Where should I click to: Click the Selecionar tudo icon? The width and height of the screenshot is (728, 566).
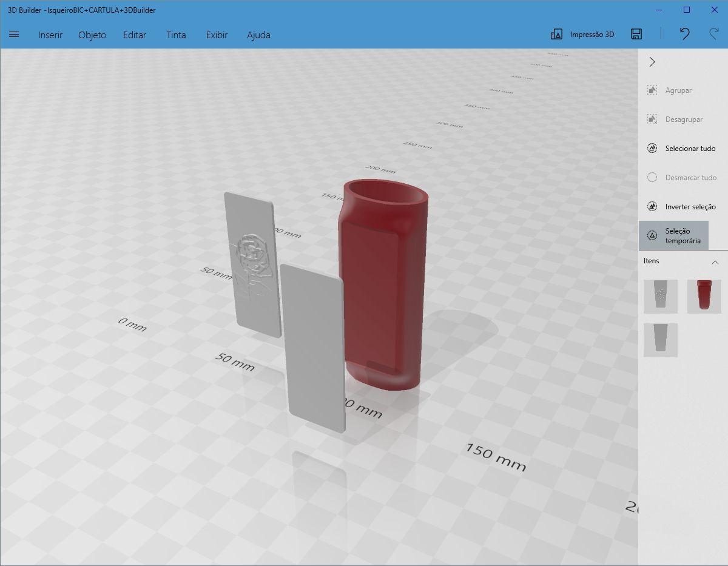tap(652, 149)
